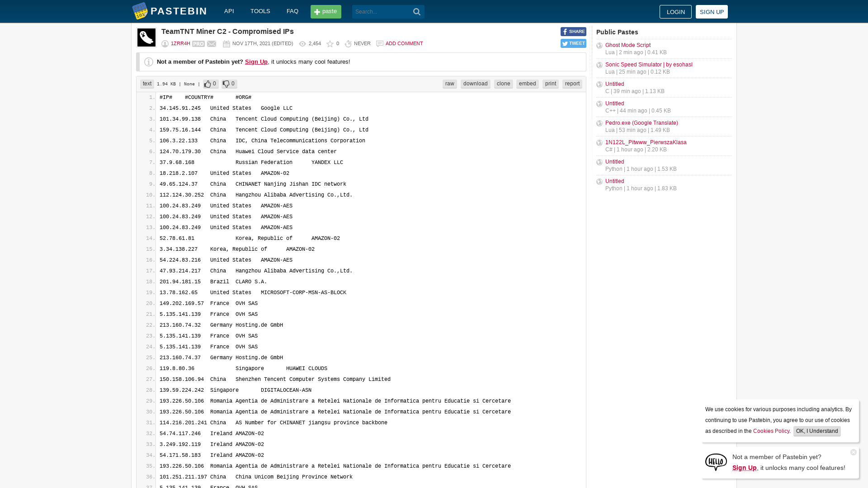Get embed code for paste

pyautogui.click(x=528, y=84)
